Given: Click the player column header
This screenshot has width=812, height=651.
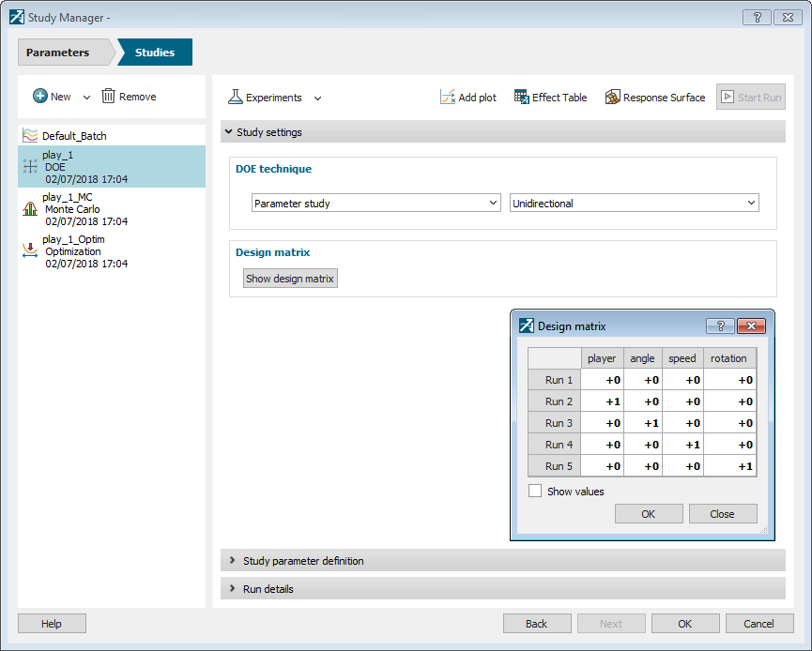Looking at the screenshot, I should click(603, 358).
